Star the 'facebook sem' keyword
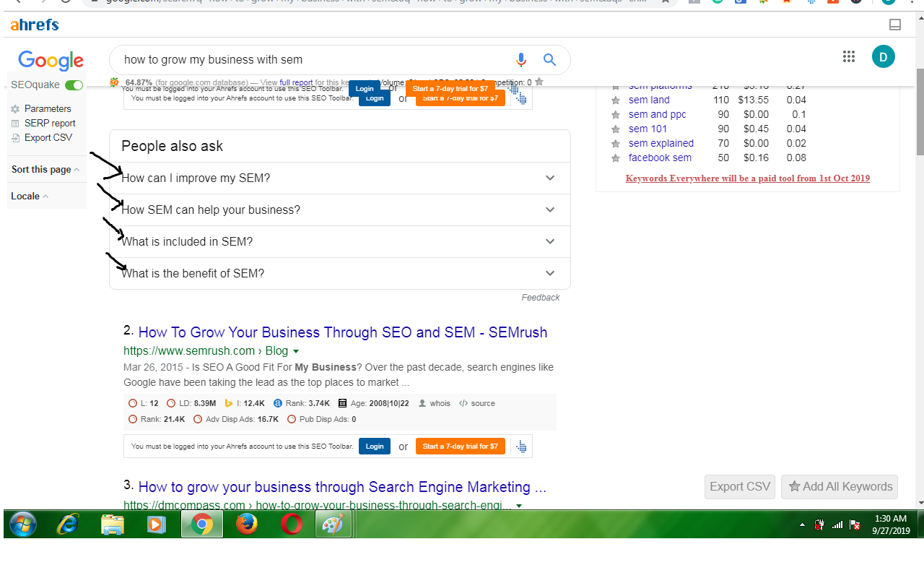This screenshot has width=924, height=578. [x=616, y=158]
